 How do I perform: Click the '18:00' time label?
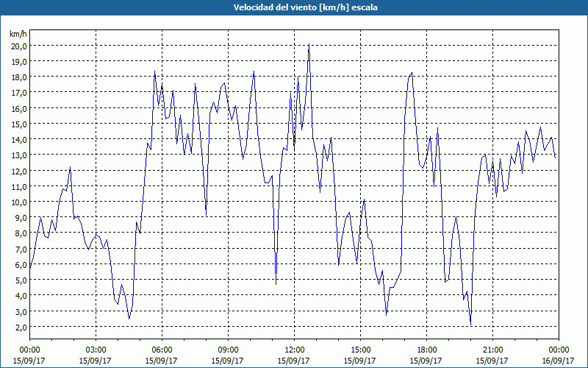point(426,350)
